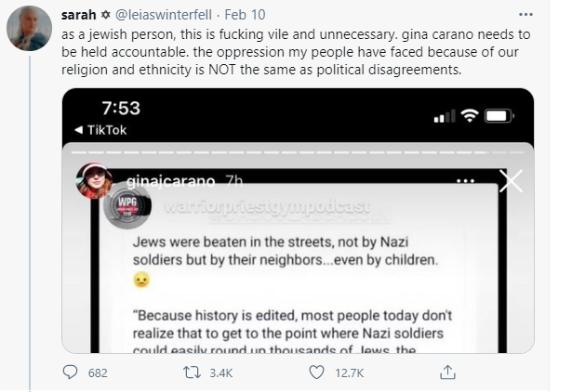The image size is (572, 392).
Task: Open the tweet's three-dot more menu
Action: pos(531,17)
